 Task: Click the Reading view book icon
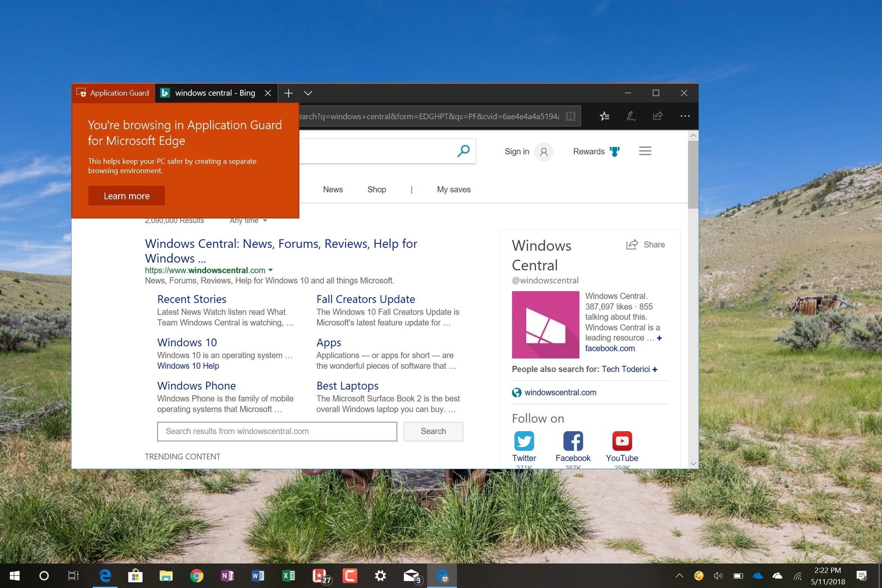(x=570, y=116)
